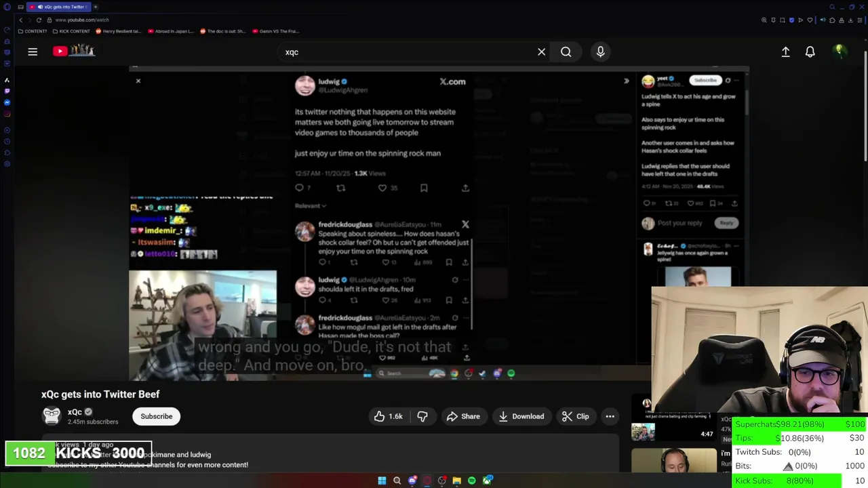Open the snapshot capture tool icon
The height and width of the screenshot is (488, 868).
pos(783,20)
